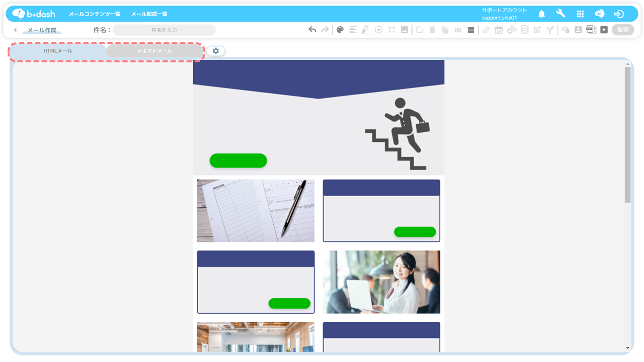Click the businessman climbing stairs graphic

point(397,133)
